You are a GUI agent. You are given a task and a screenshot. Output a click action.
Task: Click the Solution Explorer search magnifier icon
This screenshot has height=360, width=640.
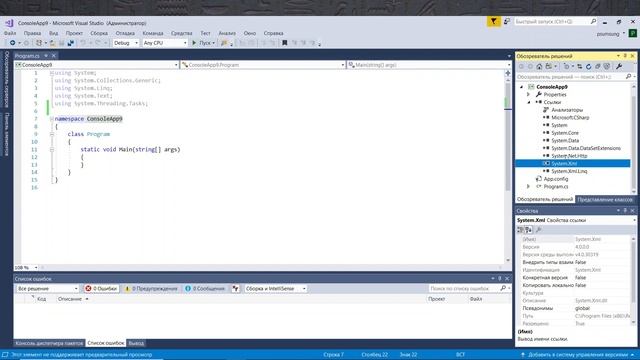[x=628, y=77]
